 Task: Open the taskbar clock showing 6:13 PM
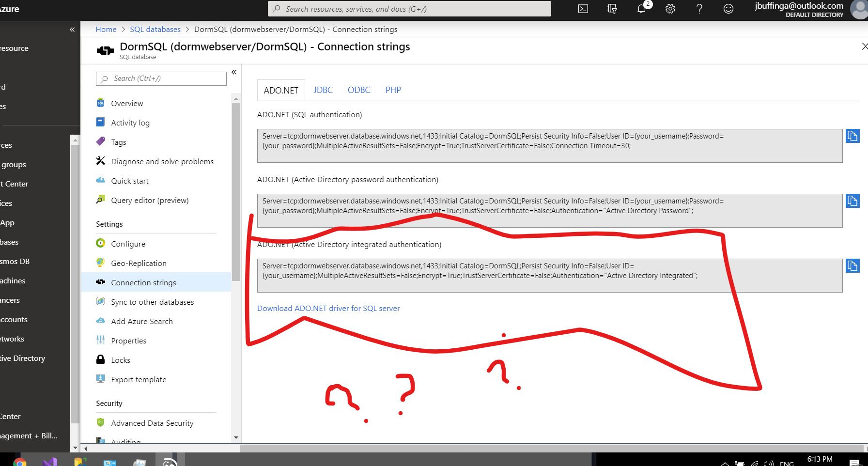pyautogui.click(x=820, y=460)
